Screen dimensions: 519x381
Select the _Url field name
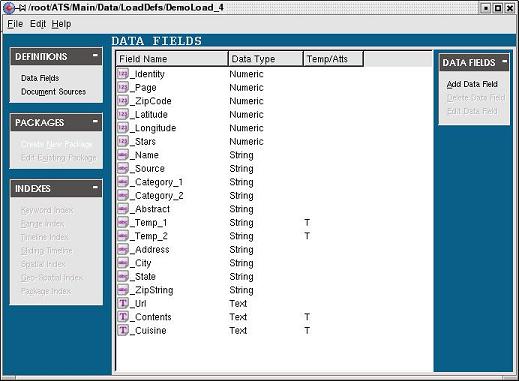(138, 304)
